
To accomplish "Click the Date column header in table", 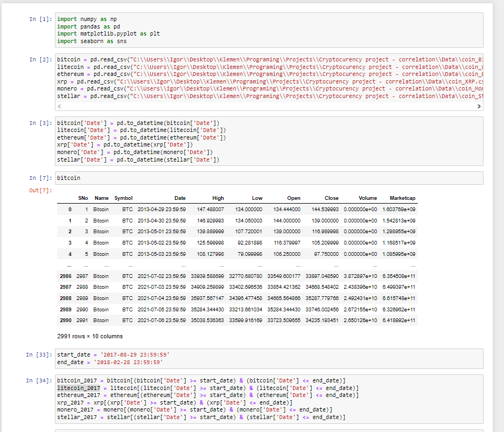I will click(180, 198).
